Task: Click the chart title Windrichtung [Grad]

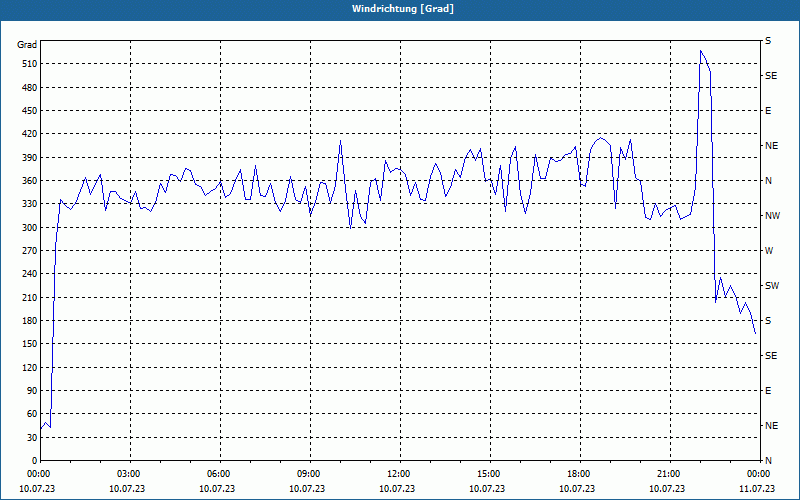Action: click(x=403, y=9)
